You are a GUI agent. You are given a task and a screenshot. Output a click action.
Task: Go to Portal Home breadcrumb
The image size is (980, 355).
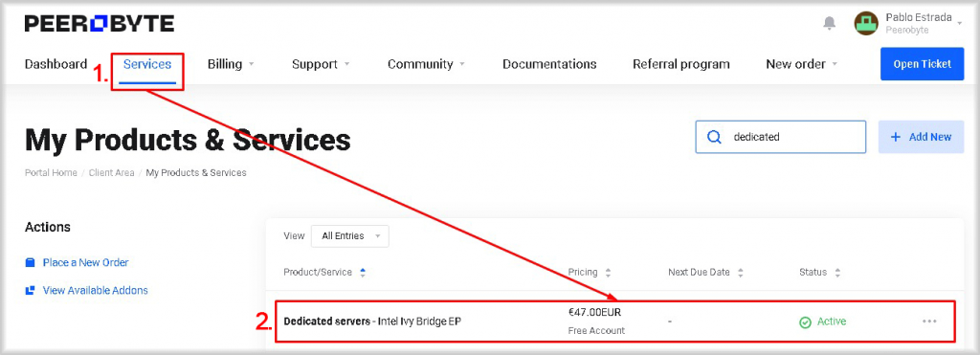pos(51,172)
